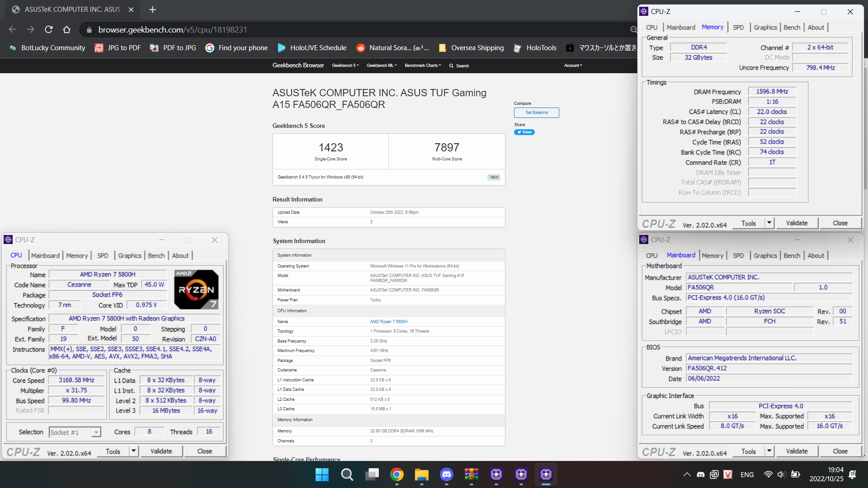Open Tools dropdown arrow in CPU tab window

133,451
